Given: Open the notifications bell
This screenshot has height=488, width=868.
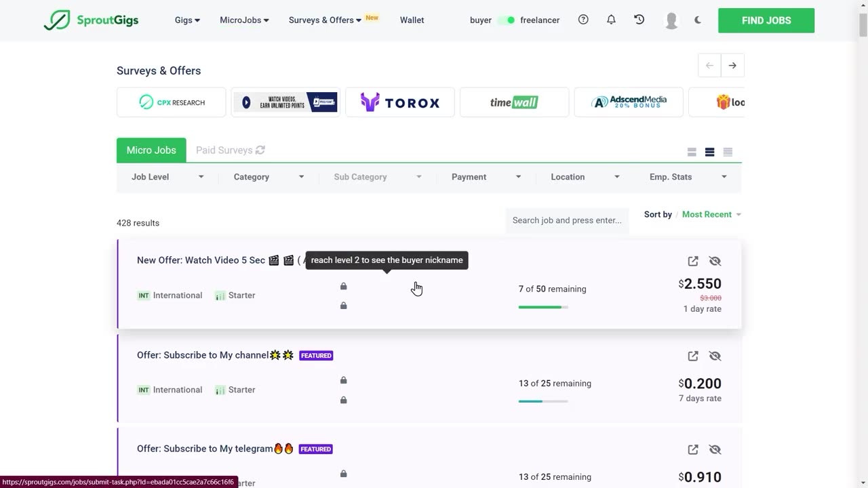Looking at the screenshot, I should click(611, 20).
